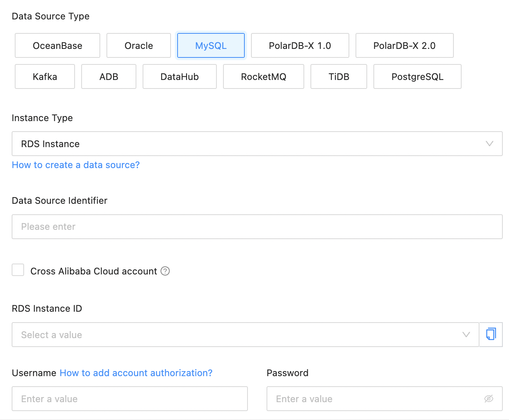Pick PolarDB-X 1.0 data source type
The height and width of the screenshot is (420, 509).
300,45
